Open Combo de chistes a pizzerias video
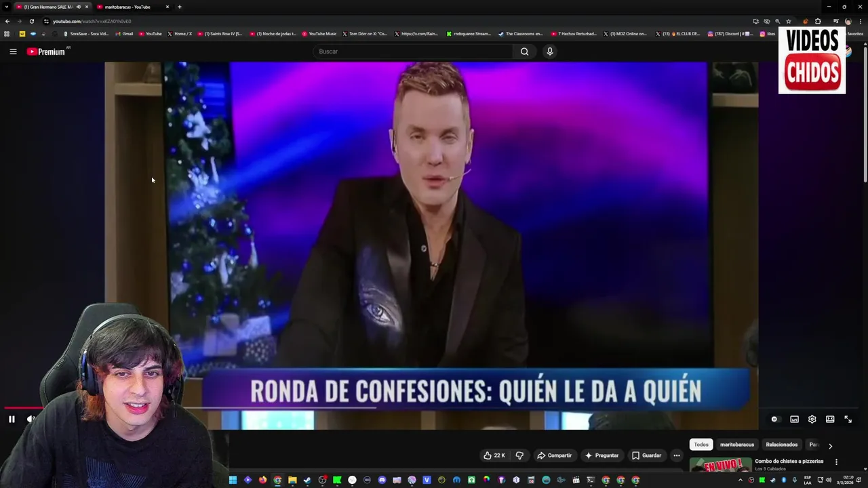Screen dimensions: 868x488 coord(789,462)
